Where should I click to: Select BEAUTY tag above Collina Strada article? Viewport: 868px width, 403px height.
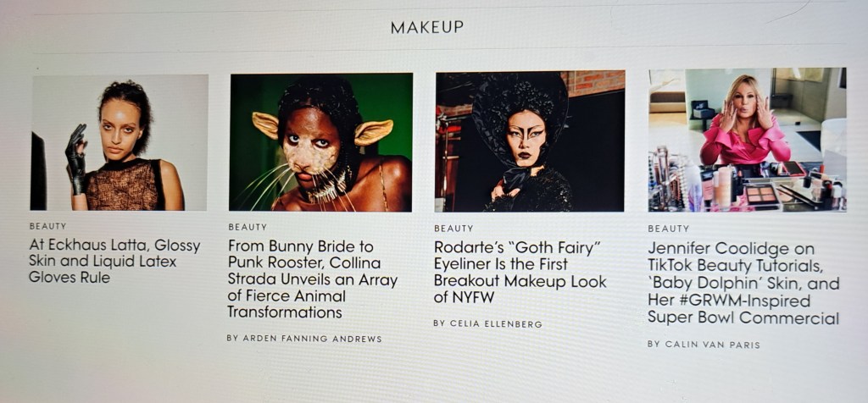coord(248,227)
